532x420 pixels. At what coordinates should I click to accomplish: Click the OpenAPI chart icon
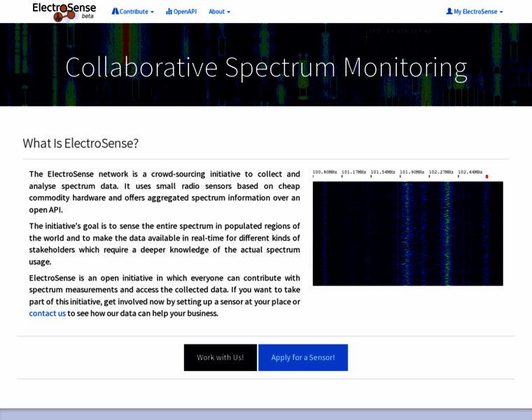(x=169, y=11)
